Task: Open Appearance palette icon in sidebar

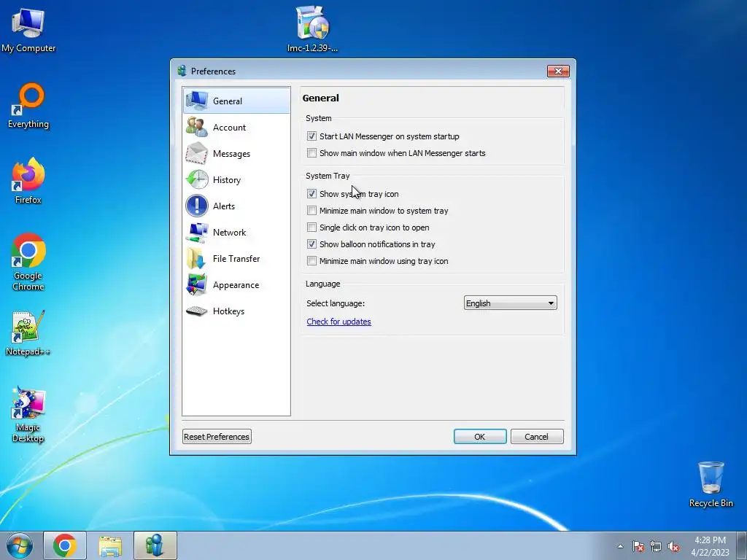Action: pos(196,285)
